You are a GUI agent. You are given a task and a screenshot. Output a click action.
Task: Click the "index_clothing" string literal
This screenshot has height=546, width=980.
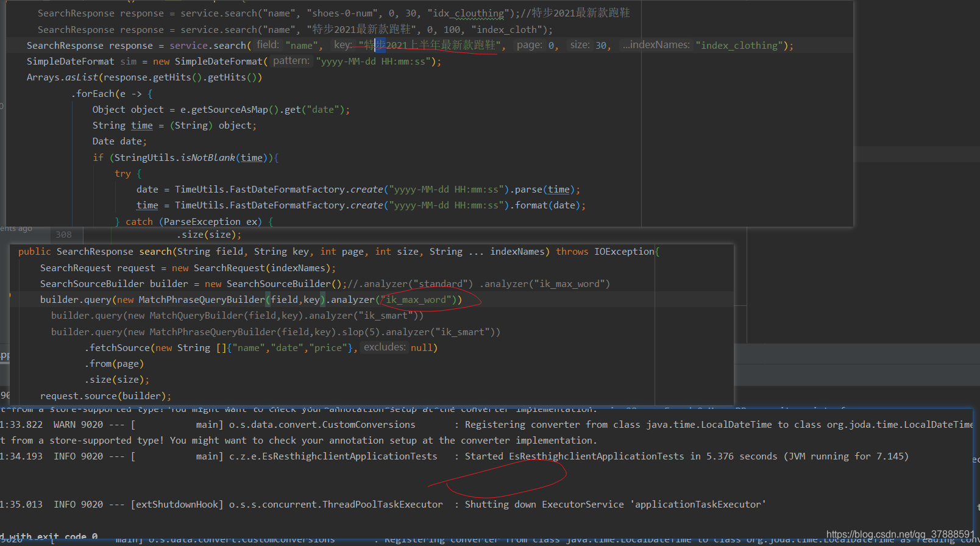(x=740, y=46)
